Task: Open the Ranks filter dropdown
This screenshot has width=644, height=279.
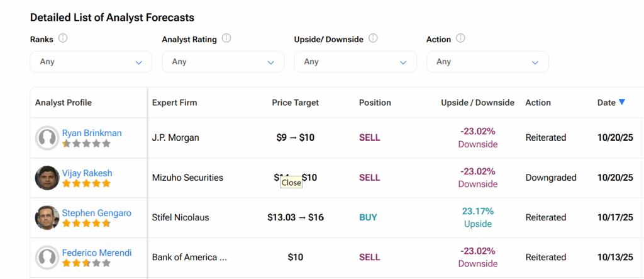Action: (91, 62)
